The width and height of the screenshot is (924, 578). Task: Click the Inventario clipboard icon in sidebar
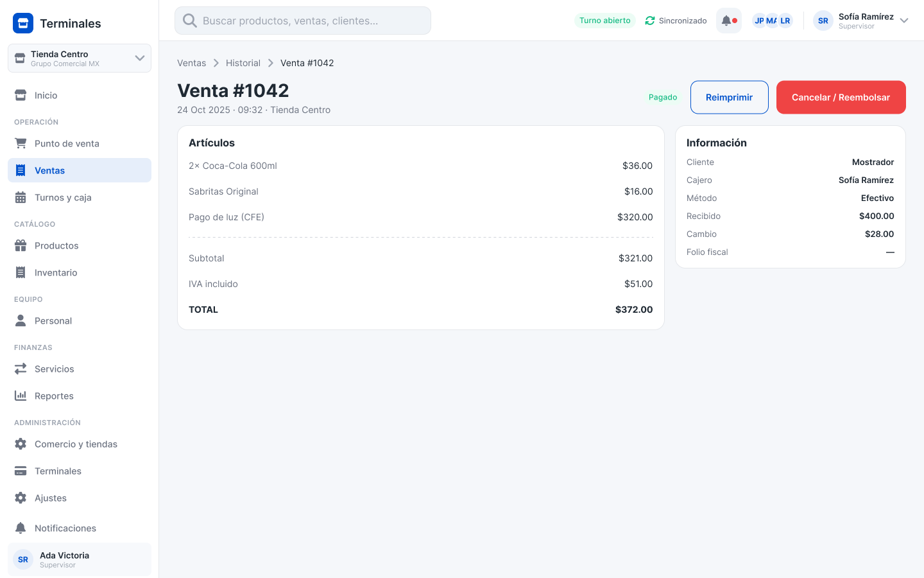tap(21, 272)
